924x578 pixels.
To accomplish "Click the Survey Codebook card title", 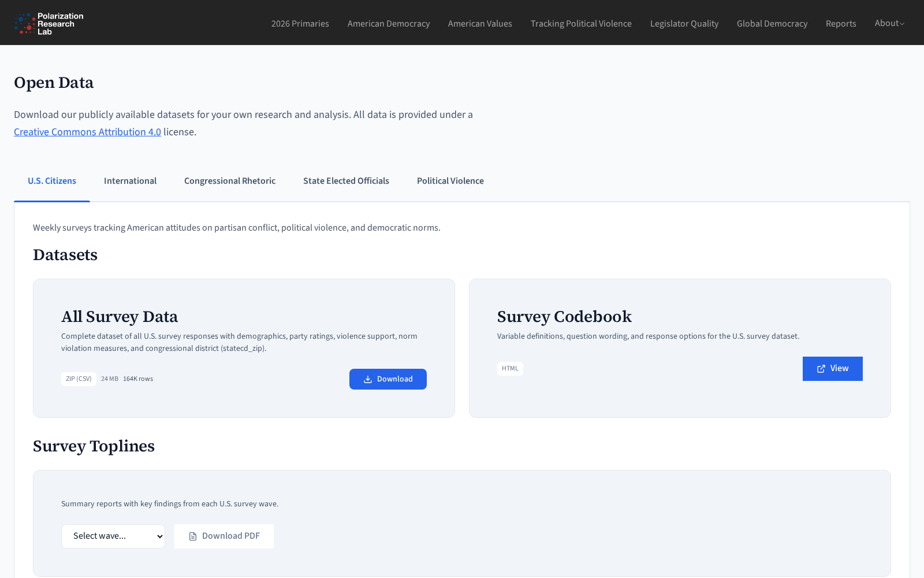I will pyautogui.click(x=564, y=317).
